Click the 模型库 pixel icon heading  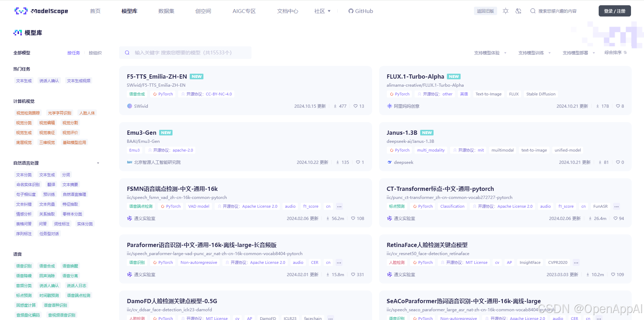18,33
